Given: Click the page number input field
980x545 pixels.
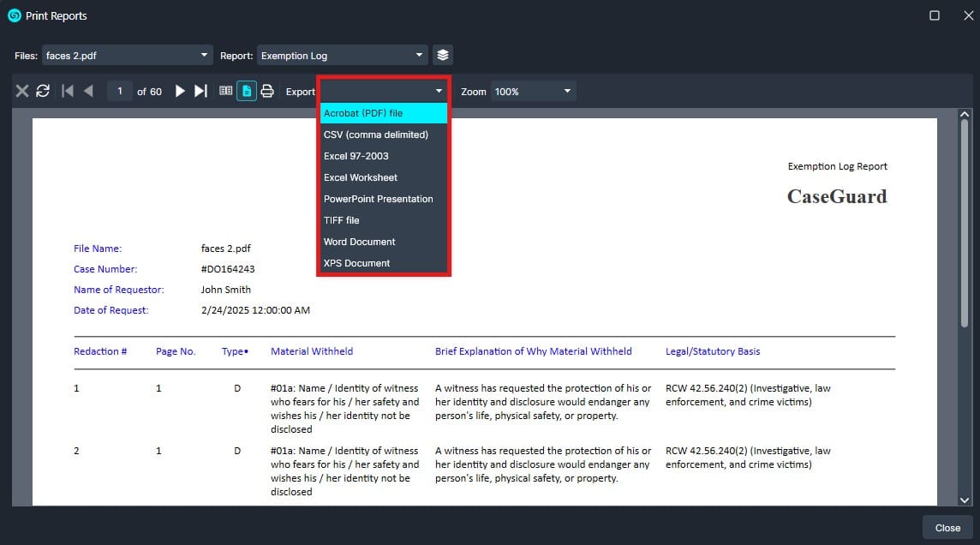Looking at the screenshot, I should click(x=120, y=91).
